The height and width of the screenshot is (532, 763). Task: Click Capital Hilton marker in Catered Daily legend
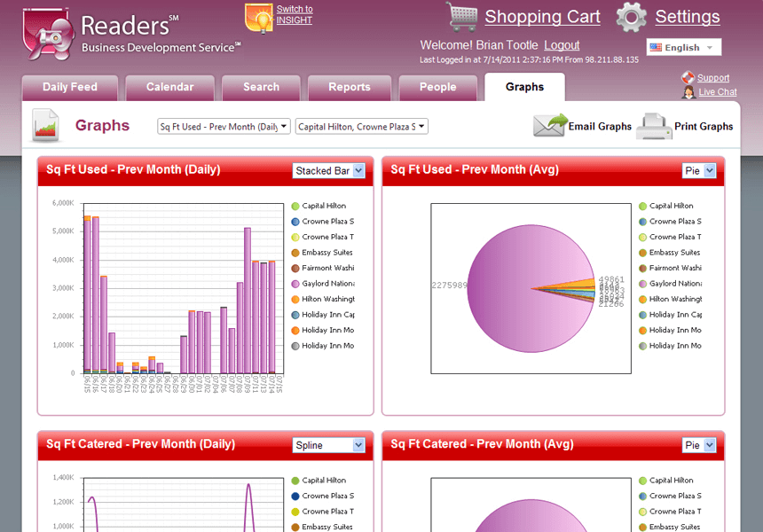(295, 481)
